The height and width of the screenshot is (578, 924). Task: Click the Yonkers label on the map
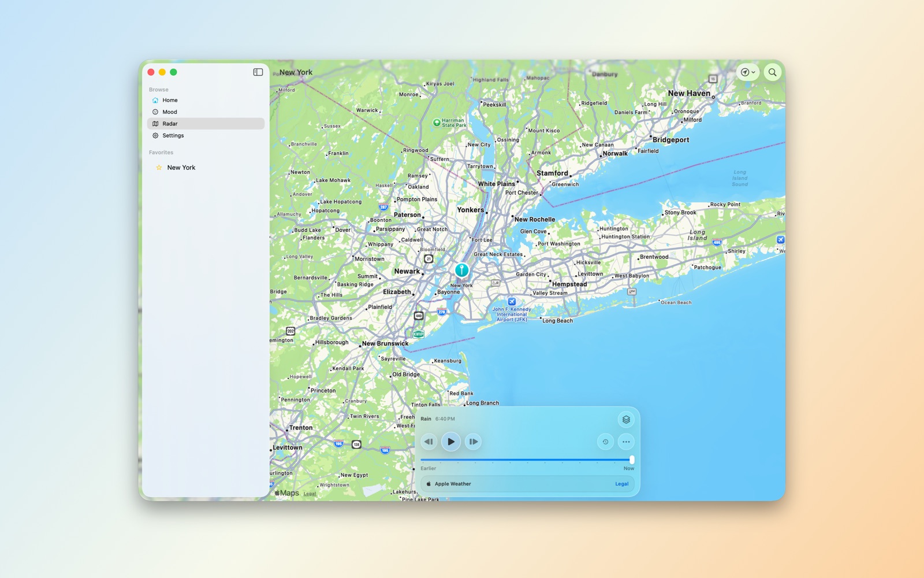pyautogui.click(x=471, y=210)
